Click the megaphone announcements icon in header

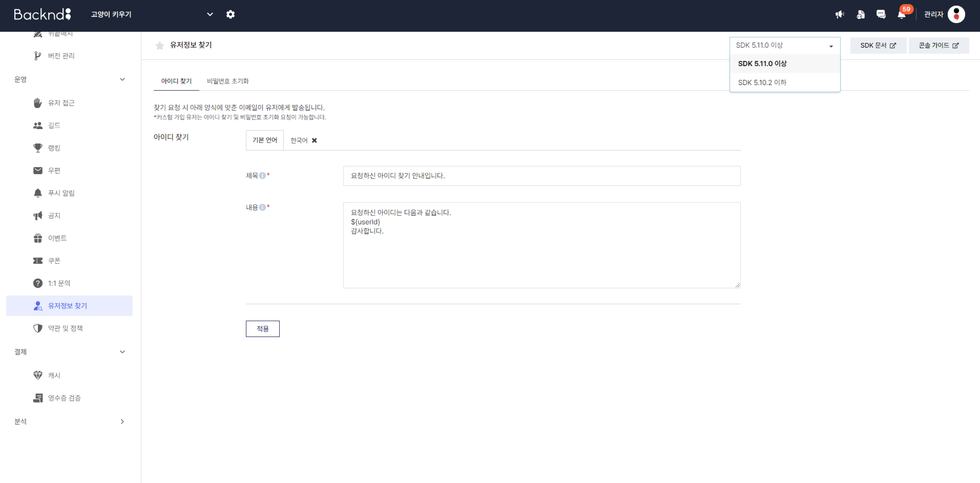tap(840, 14)
